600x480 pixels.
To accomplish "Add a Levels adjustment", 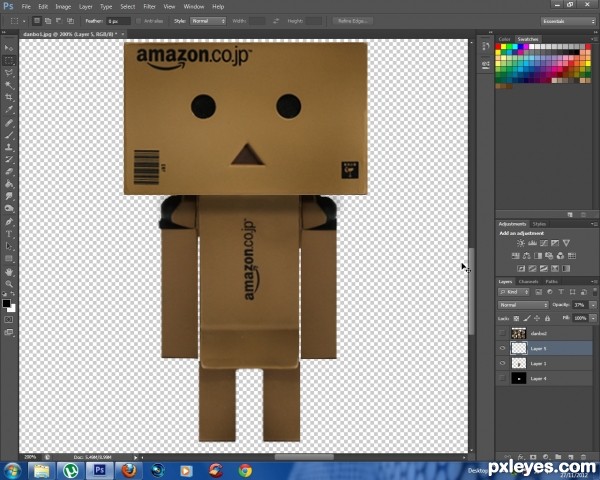I will pos(532,243).
